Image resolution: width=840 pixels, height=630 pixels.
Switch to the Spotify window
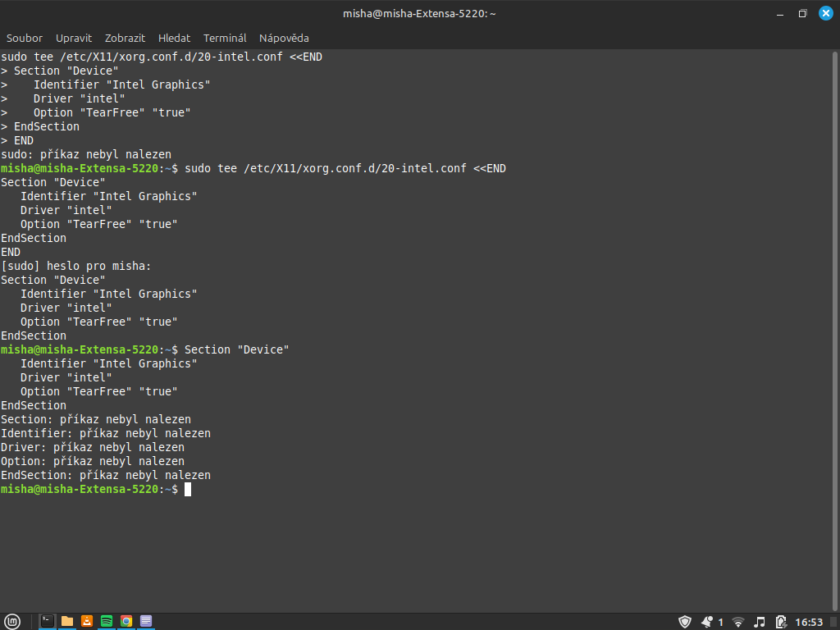pyautogui.click(x=107, y=621)
